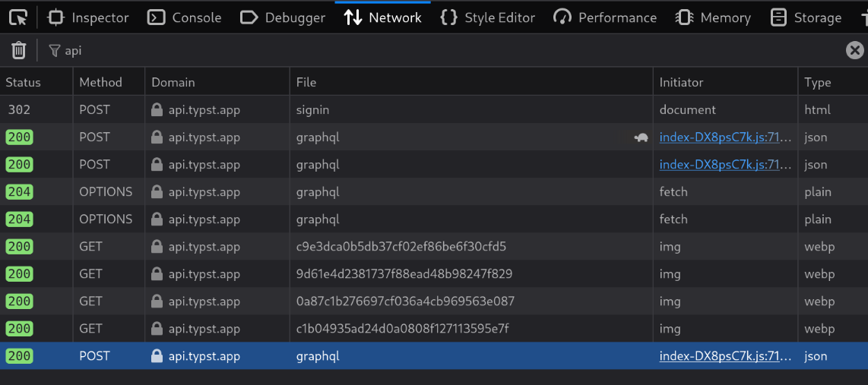The width and height of the screenshot is (868, 385).
Task: Switch to the Console tab
Action: [x=185, y=17]
